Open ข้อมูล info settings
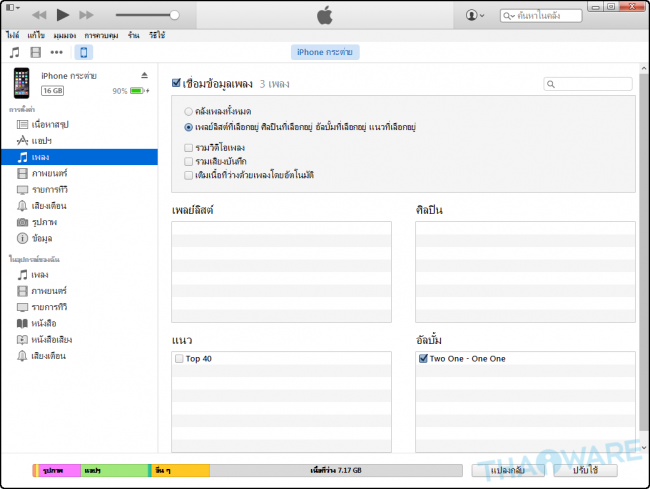The image size is (650, 489). click(79, 238)
